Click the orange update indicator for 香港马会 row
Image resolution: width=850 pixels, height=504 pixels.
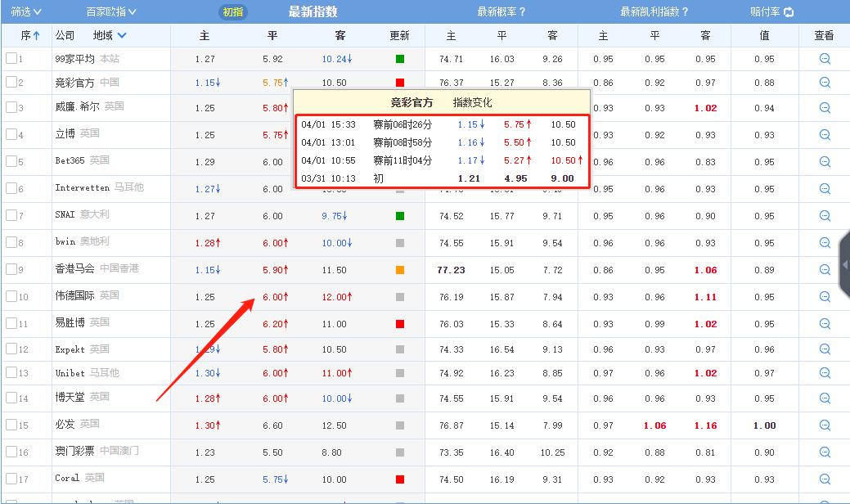point(398,268)
